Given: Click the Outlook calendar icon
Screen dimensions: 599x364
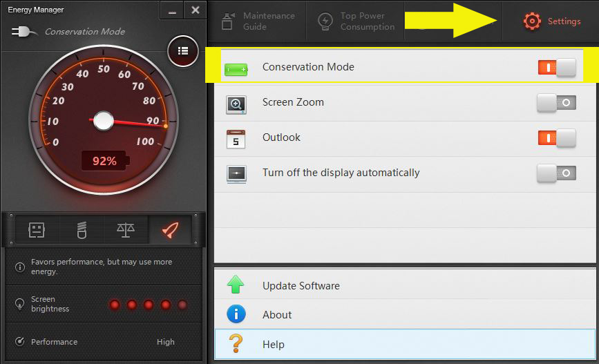Looking at the screenshot, I should (x=236, y=139).
